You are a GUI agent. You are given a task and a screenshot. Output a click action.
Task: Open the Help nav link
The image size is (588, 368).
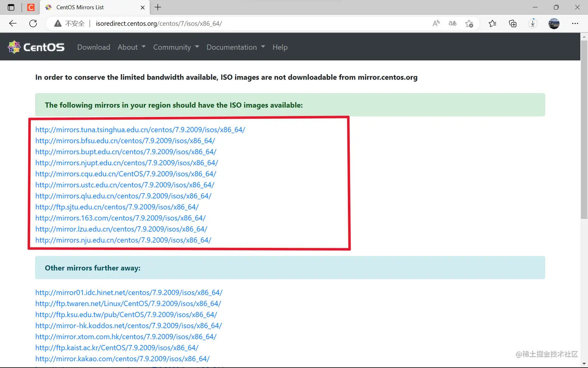pyautogui.click(x=280, y=47)
